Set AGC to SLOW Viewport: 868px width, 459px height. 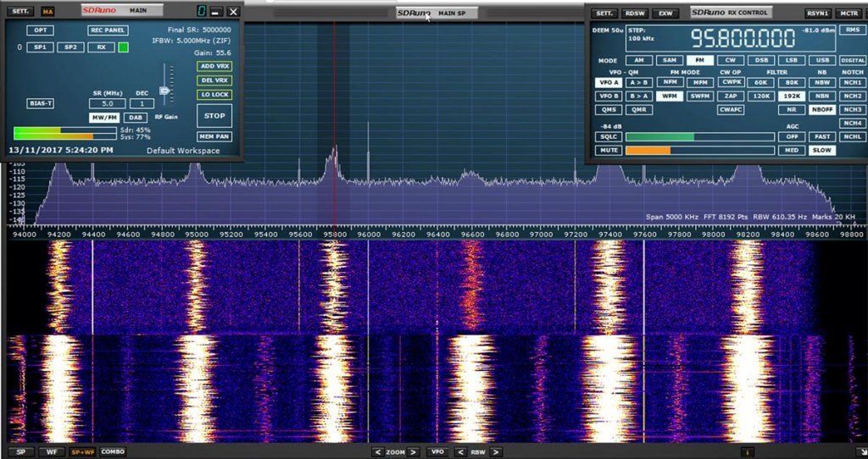(x=822, y=151)
